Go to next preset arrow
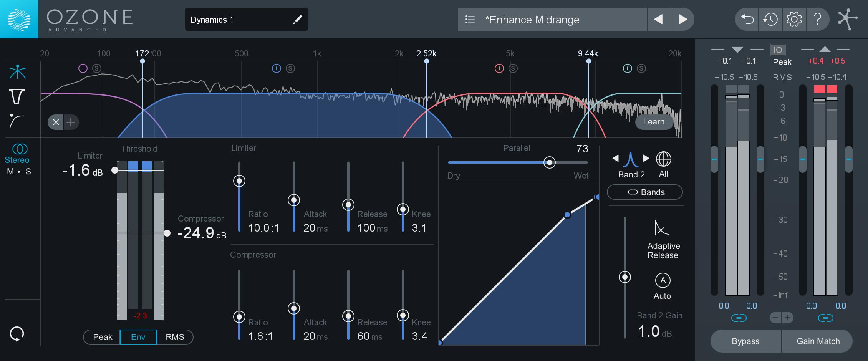The image size is (868, 361). coord(682,19)
